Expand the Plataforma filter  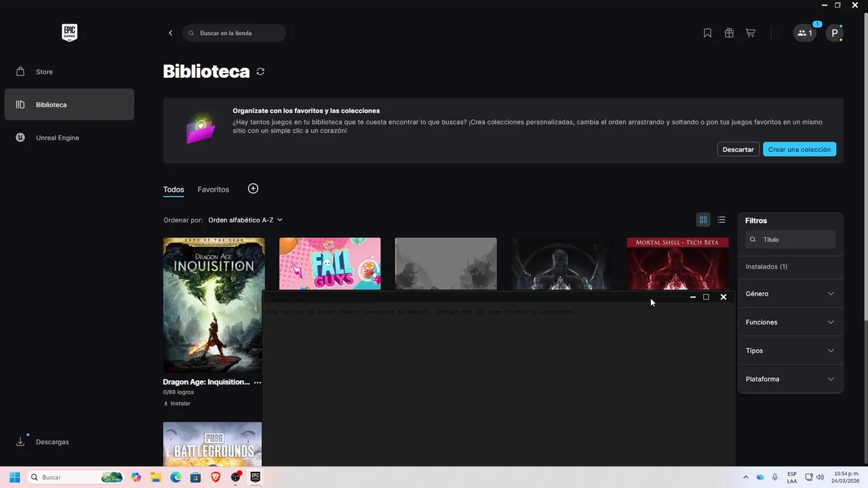[791, 379]
